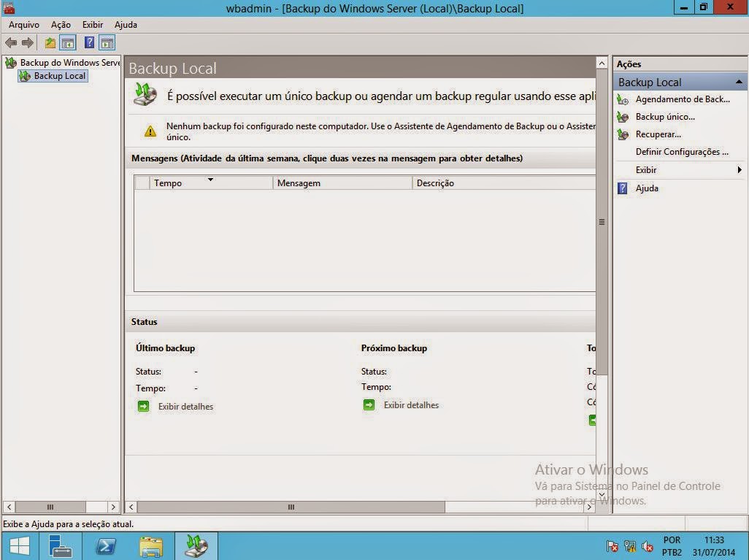Screen dimensions: 749x560
Task: Click center pane horizontal scrollbar right arrow
Action: click(x=589, y=507)
